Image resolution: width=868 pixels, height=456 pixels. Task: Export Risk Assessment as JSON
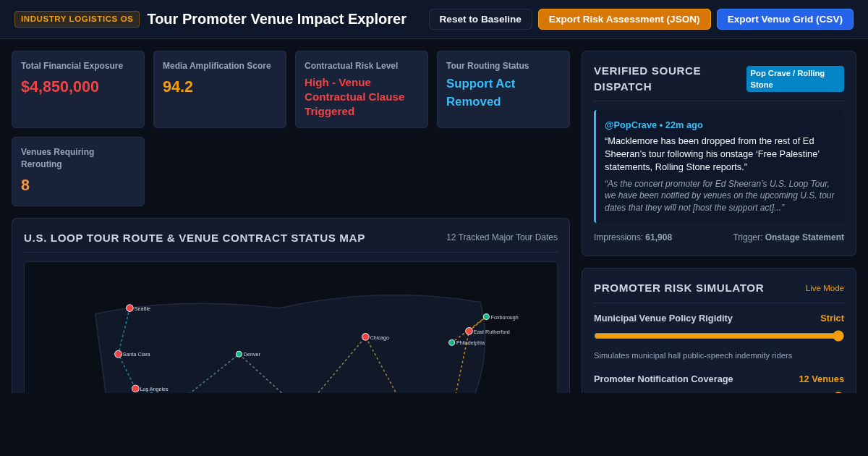point(624,19)
